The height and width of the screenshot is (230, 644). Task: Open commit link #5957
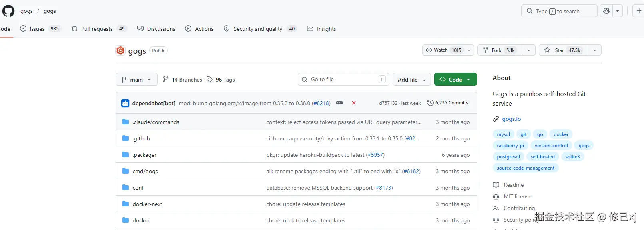click(375, 155)
